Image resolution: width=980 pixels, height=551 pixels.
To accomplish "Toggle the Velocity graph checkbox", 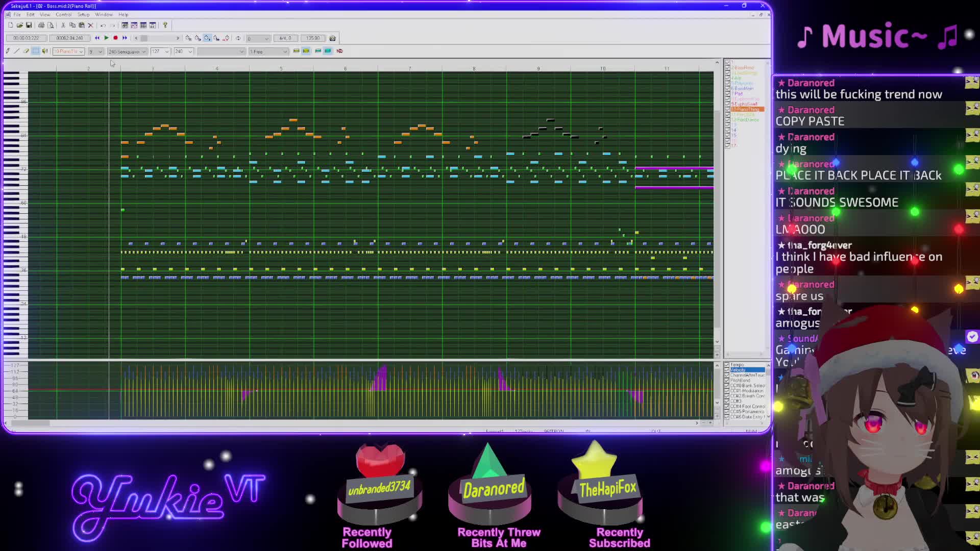I will (727, 370).
